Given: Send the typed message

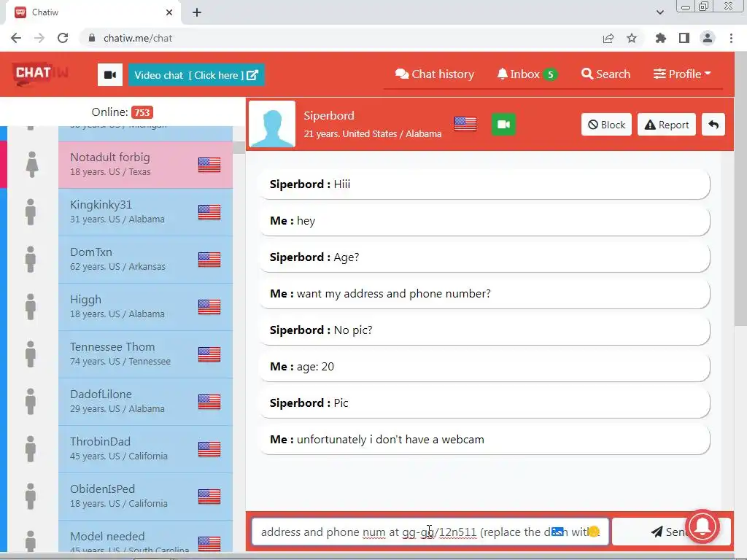Looking at the screenshot, I should (670, 532).
